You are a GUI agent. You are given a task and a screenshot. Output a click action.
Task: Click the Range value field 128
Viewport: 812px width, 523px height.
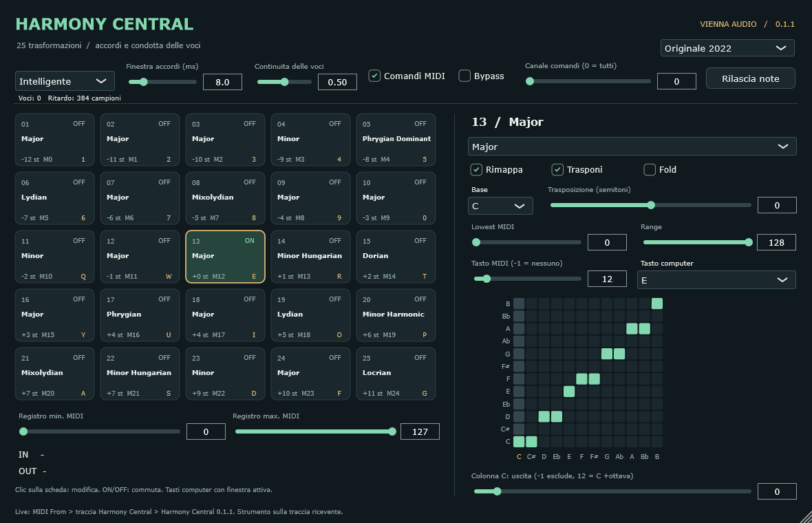pos(776,242)
